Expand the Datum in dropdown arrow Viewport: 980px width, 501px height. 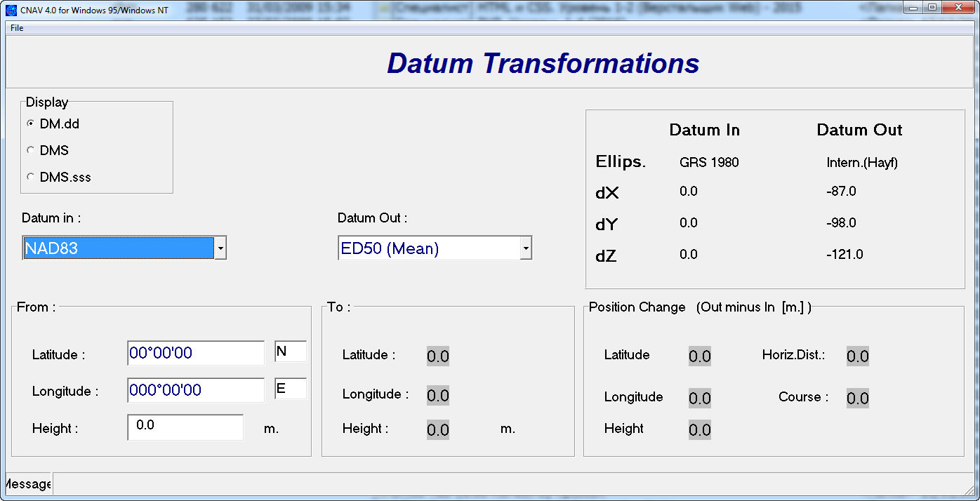tap(220, 248)
